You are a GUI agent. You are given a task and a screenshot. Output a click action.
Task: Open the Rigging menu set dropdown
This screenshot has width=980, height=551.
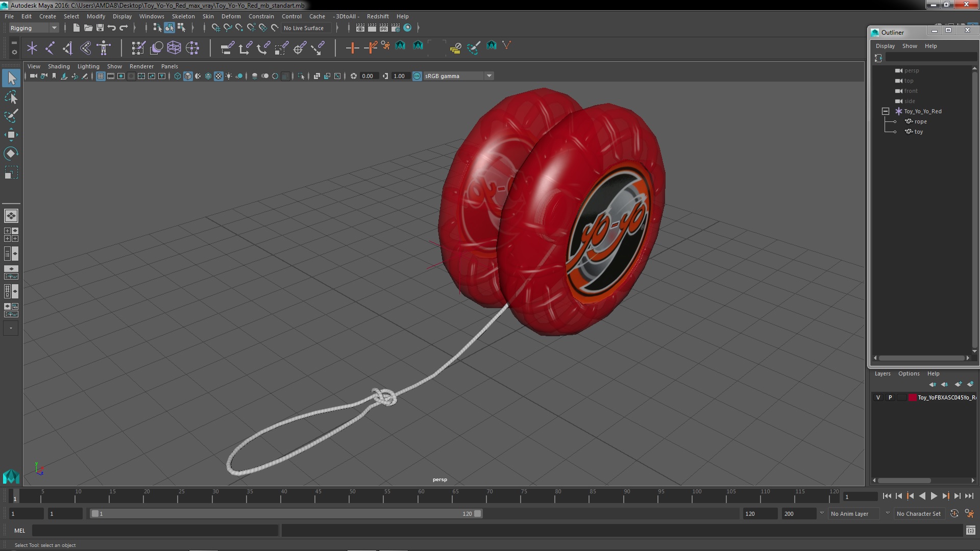click(x=54, y=28)
